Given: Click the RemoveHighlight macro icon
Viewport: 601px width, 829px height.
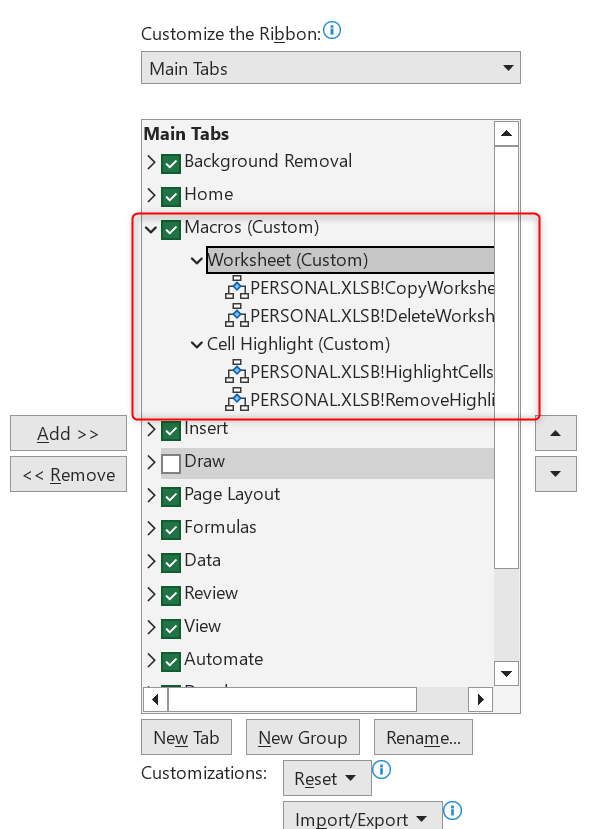Looking at the screenshot, I should coord(237,400).
